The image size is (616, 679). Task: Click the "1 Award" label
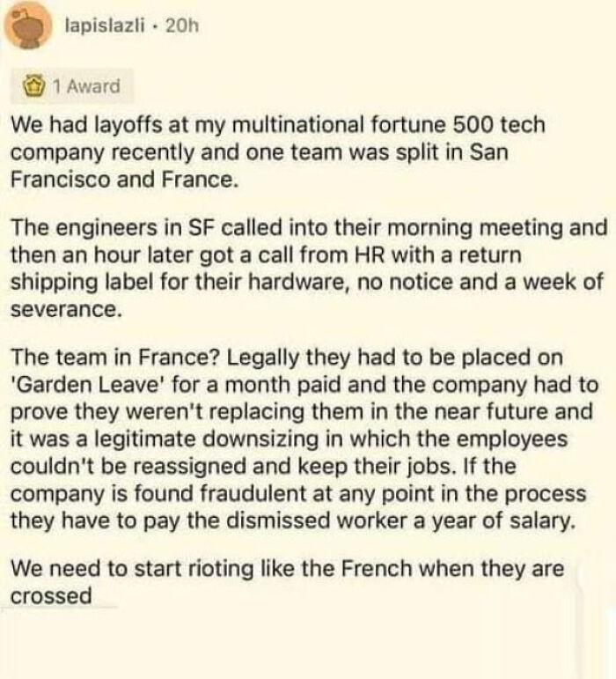click(x=84, y=87)
